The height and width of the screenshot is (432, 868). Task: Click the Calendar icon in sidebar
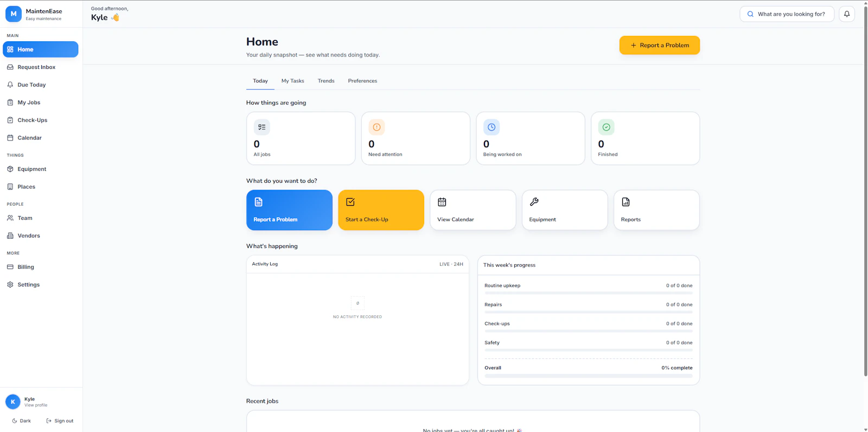10,138
